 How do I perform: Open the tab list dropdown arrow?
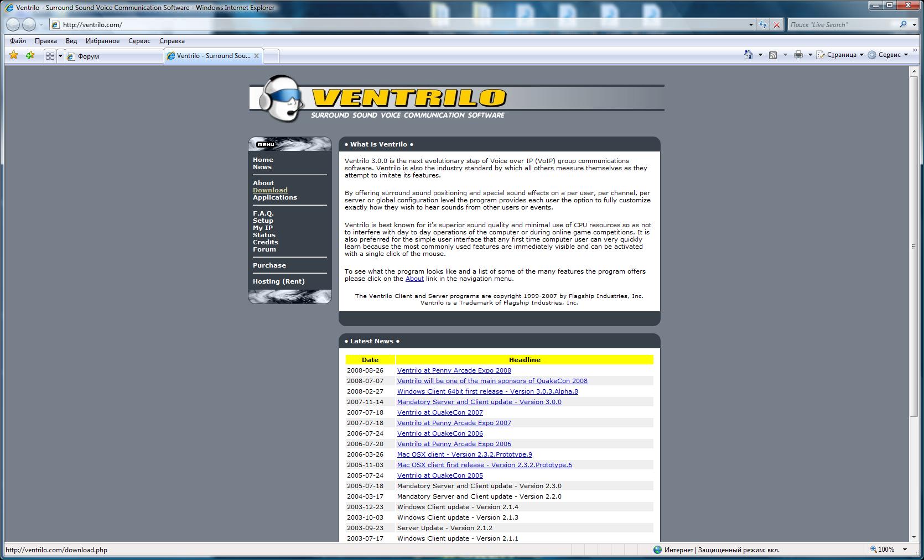60,56
